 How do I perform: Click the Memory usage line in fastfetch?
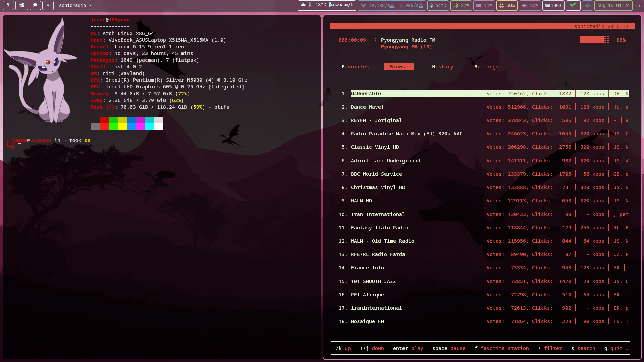point(140,94)
